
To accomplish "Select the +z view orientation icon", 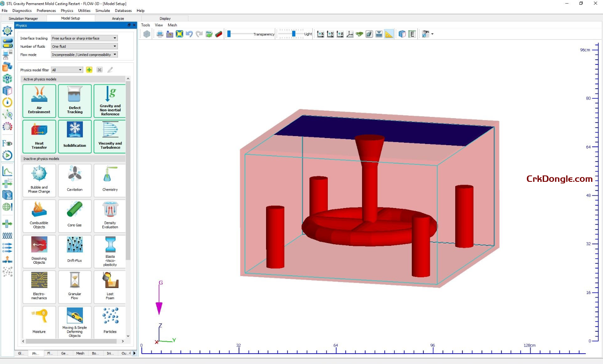I will pyautogui.click(x=340, y=34).
